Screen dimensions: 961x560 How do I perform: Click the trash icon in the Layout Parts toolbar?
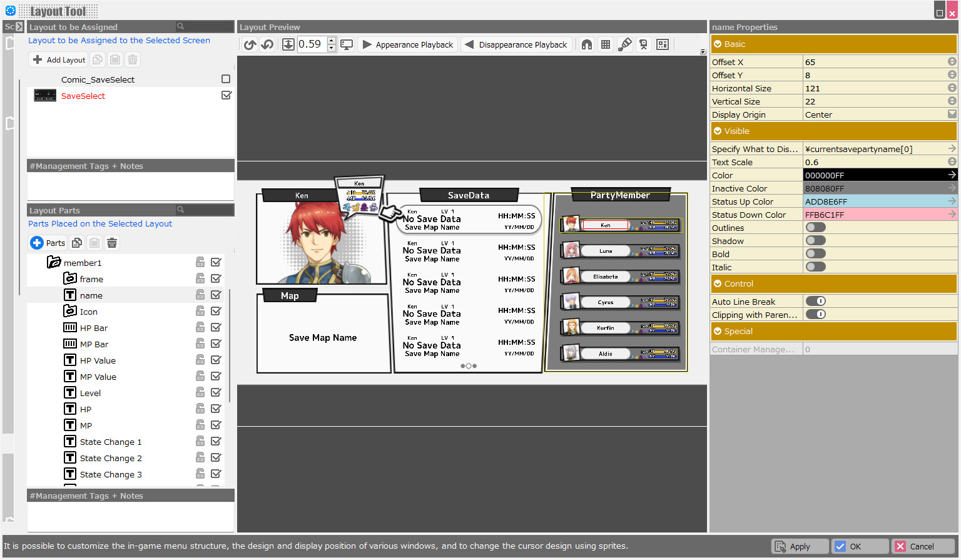111,242
